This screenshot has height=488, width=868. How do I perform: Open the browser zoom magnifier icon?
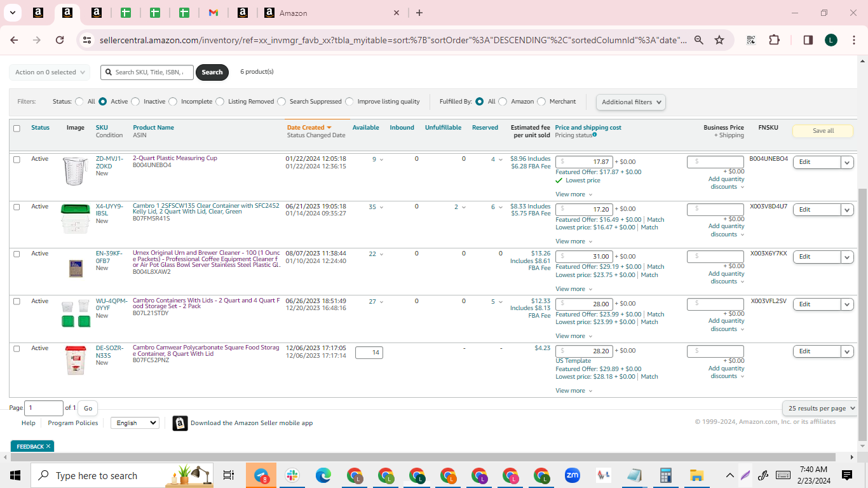699,40
